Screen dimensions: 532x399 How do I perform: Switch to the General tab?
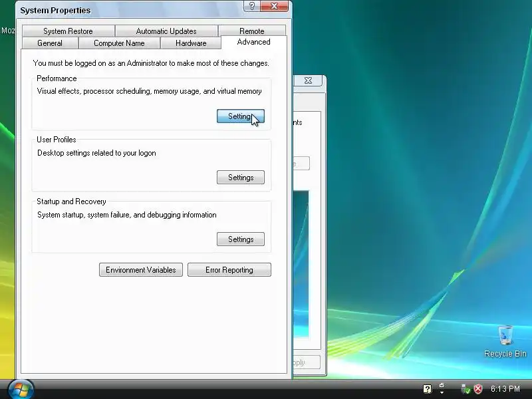coord(50,43)
